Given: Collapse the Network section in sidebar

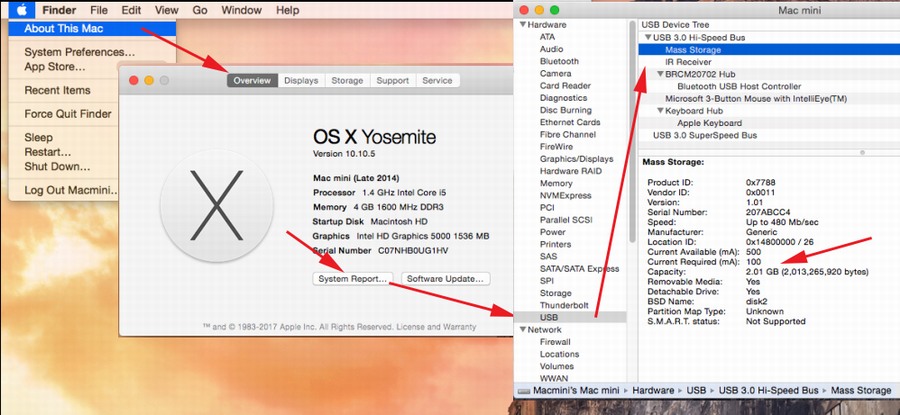Looking at the screenshot, I should [522, 329].
